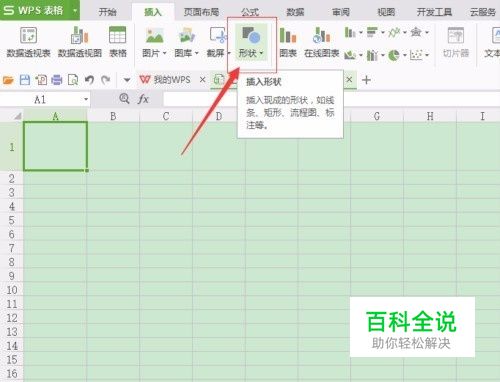
Task: Open the Name Box dropdown arrow
Action: tap(86, 99)
